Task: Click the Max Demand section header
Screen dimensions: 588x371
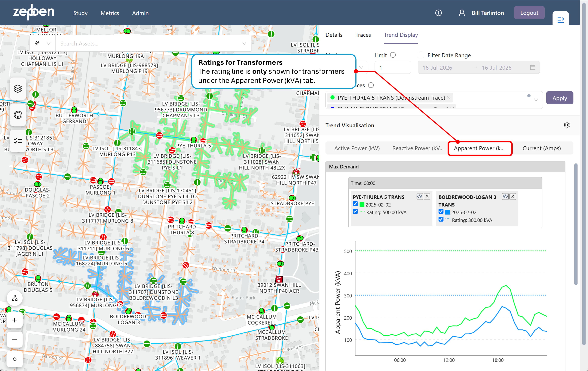Action: pos(445,167)
